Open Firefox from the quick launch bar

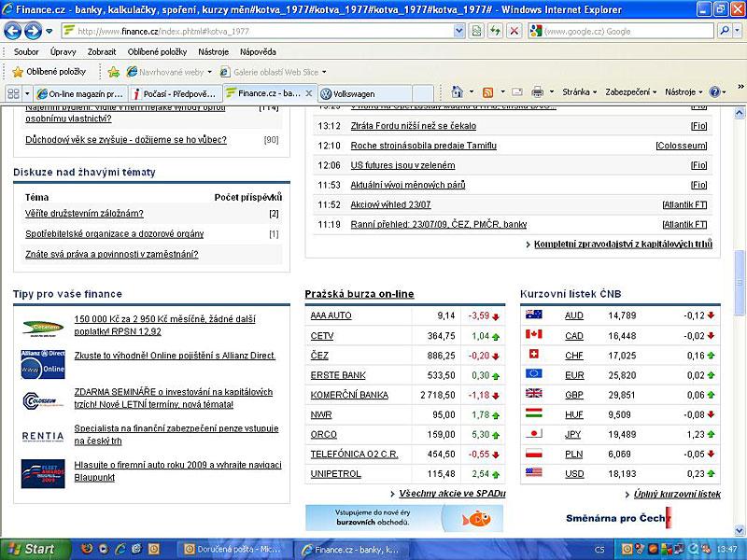click(x=86, y=549)
